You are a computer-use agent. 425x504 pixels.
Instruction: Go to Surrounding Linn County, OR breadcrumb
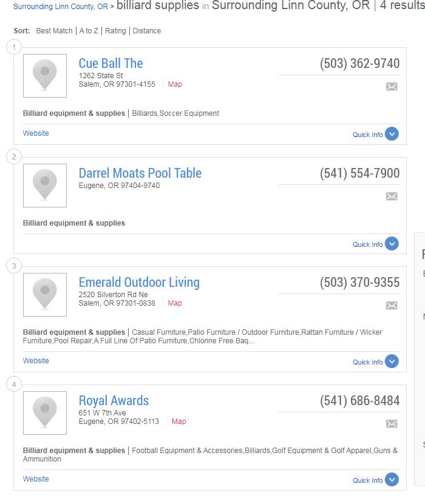point(61,7)
